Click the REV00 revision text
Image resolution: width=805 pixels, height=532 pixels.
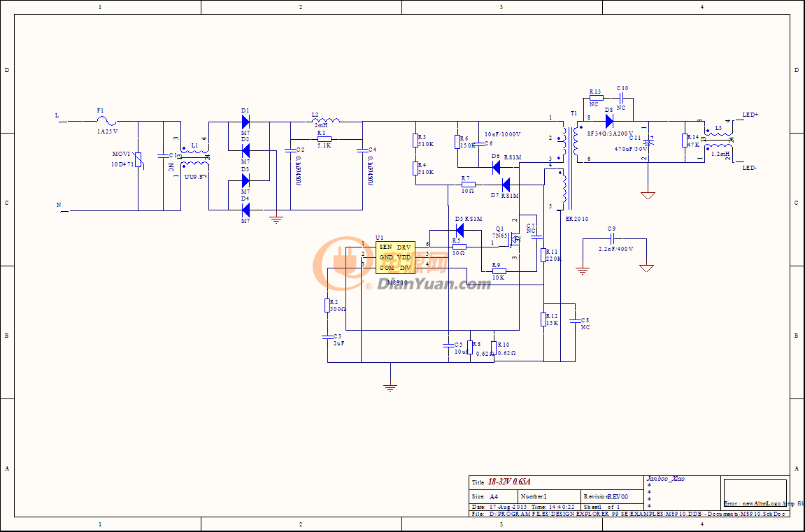[x=618, y=496]
